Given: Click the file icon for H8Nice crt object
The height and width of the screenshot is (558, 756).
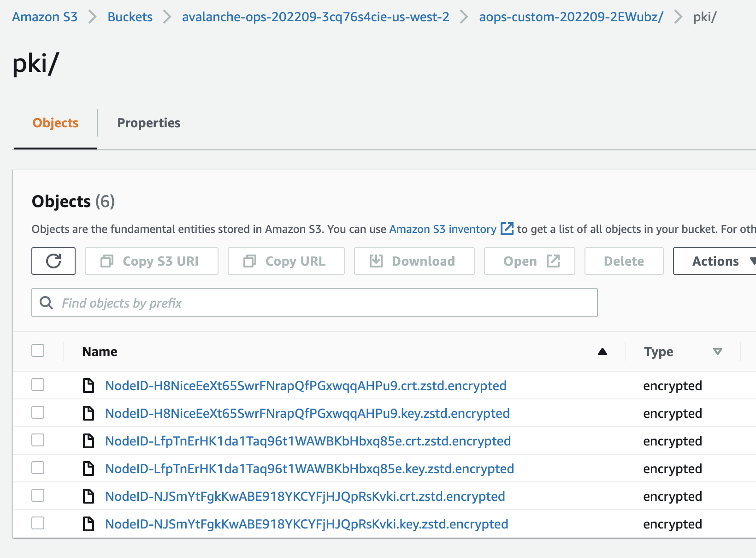Looking at the screenshot, I should (x=88, y=386).
